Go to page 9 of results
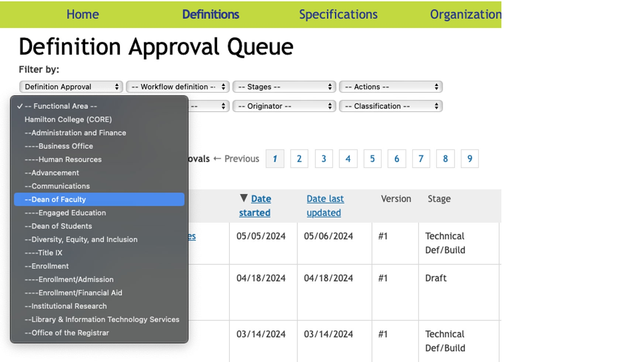This screenshot has width=644, height=362. pyautogui.click(x=470, y=159)
